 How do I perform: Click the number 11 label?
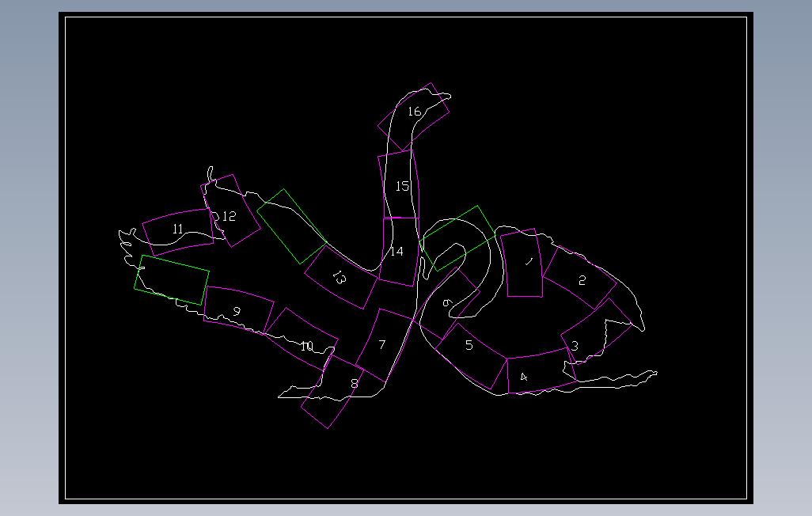177,229
